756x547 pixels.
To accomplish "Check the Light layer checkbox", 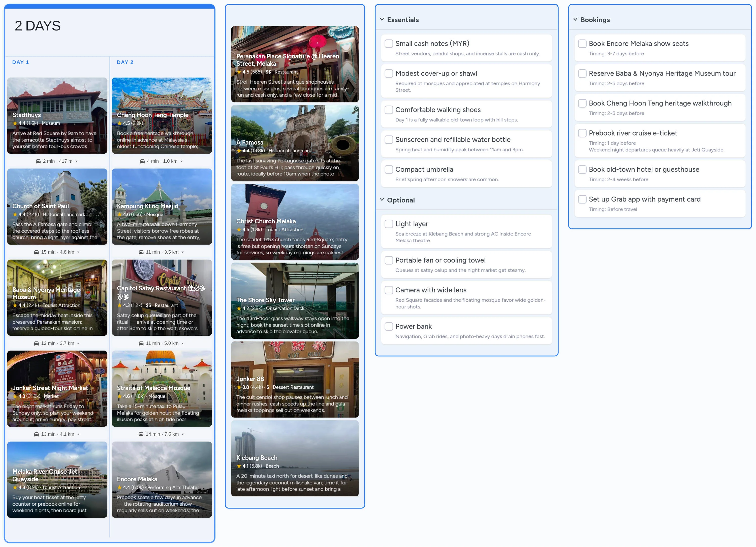I will point(389,224).
